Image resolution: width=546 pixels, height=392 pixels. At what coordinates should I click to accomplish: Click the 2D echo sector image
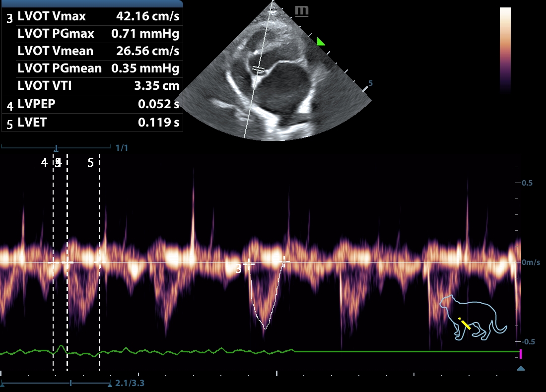coord(278,79)
